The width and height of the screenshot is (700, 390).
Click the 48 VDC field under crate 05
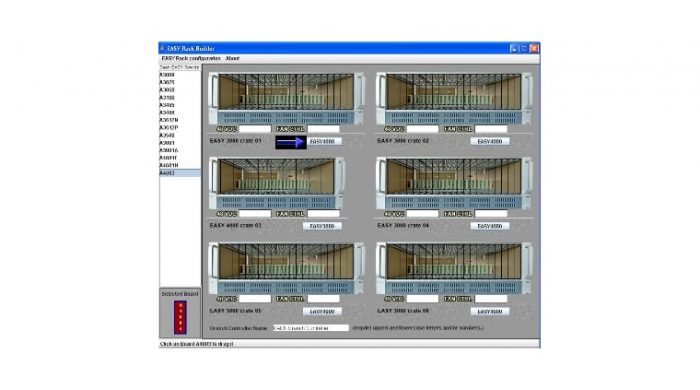coord(255,299)
